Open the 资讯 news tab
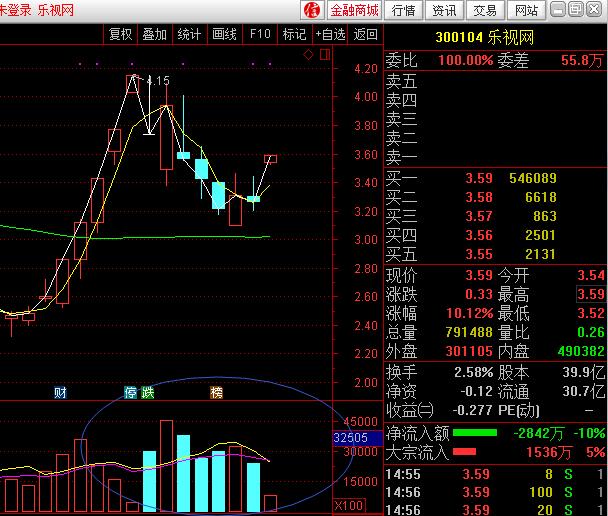The image size is (608, 516). [444, 10]
